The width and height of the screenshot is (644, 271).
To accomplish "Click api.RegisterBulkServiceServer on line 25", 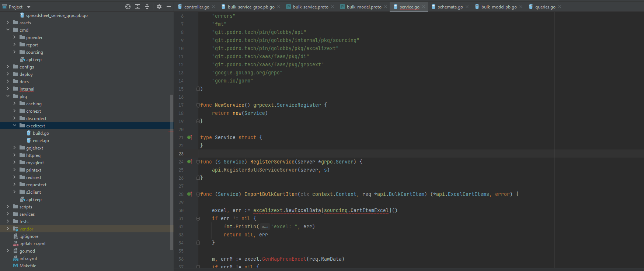I will [254, 170].
